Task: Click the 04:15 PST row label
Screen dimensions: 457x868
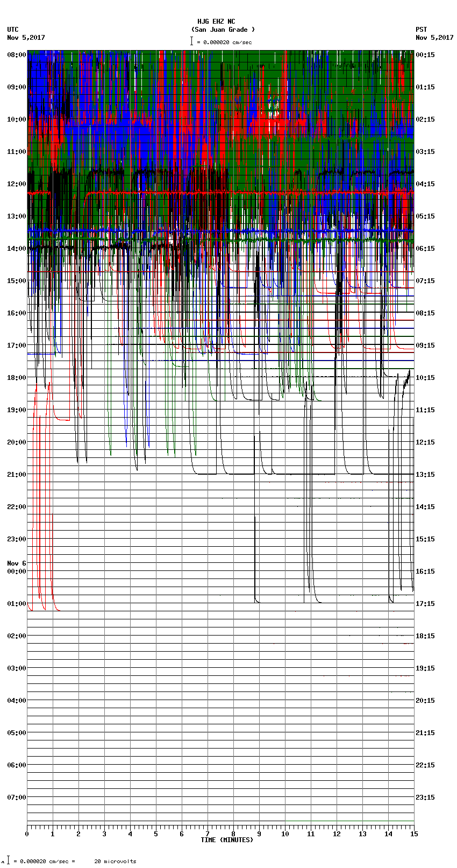Action: click(425, 184)
